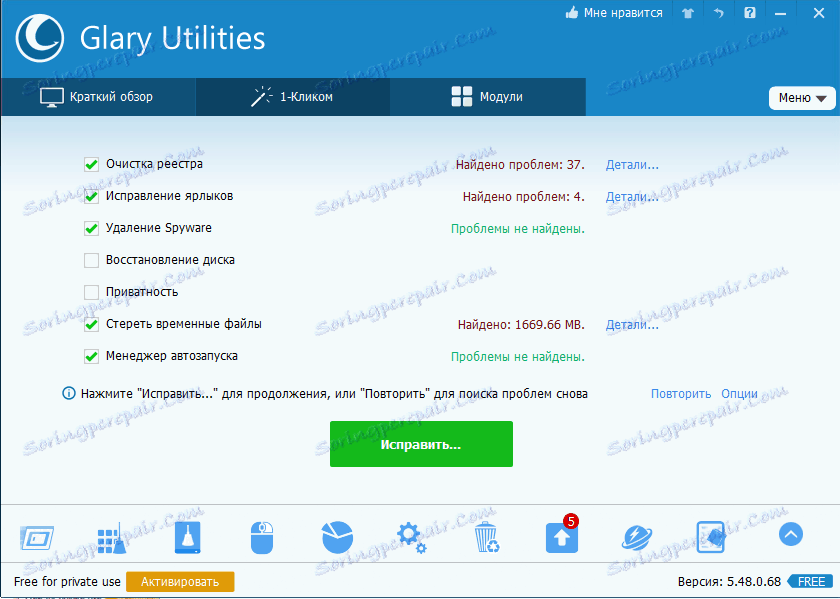Select the flask cleanup tool icon
Viewport: 840px width, 599px height.
pos(186,537)
